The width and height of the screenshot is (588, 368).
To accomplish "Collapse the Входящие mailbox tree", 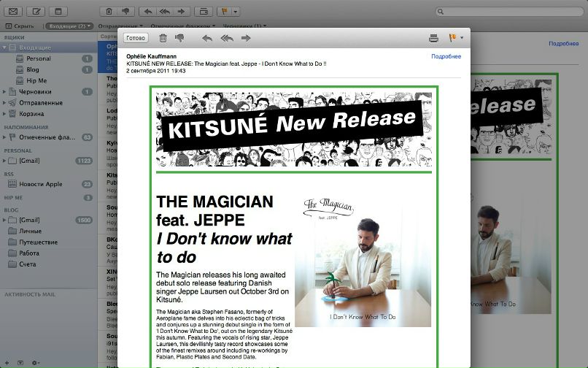I will [x=4, y=47].
